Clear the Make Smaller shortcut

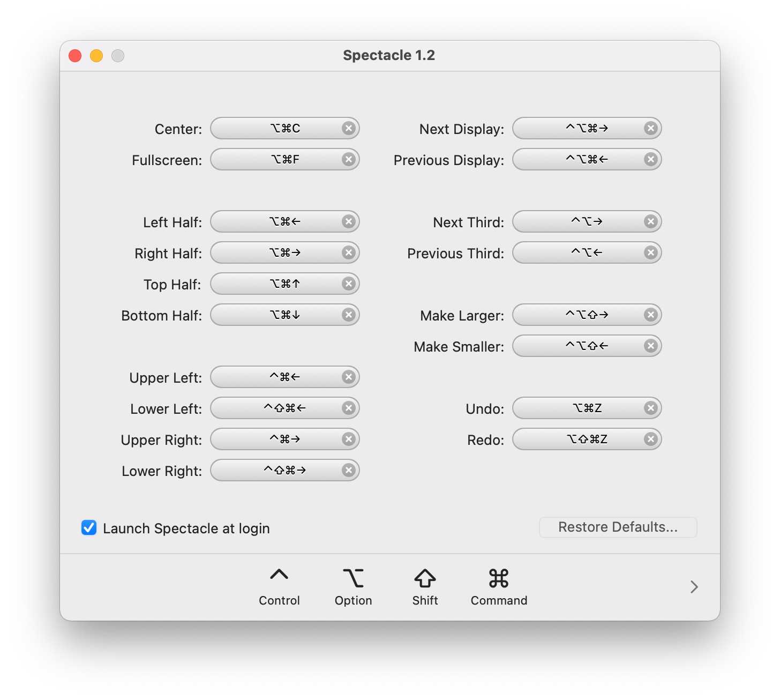(651, 346)
